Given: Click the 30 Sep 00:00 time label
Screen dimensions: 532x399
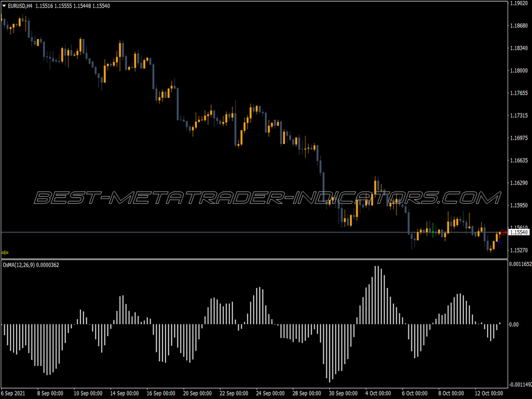Looking at the screenshot, I should click(x=343, y=393).
